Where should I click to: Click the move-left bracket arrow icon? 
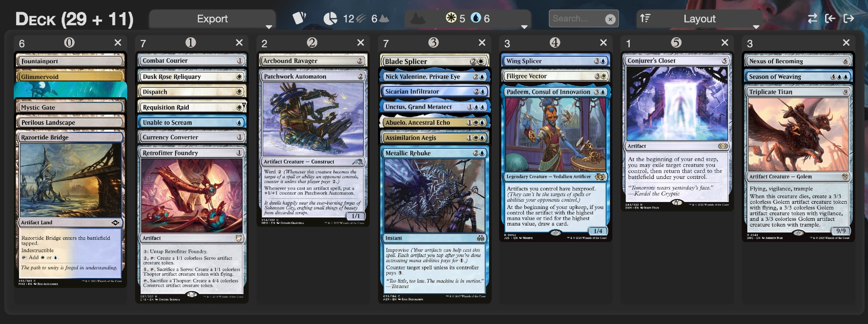pos(830,18)
